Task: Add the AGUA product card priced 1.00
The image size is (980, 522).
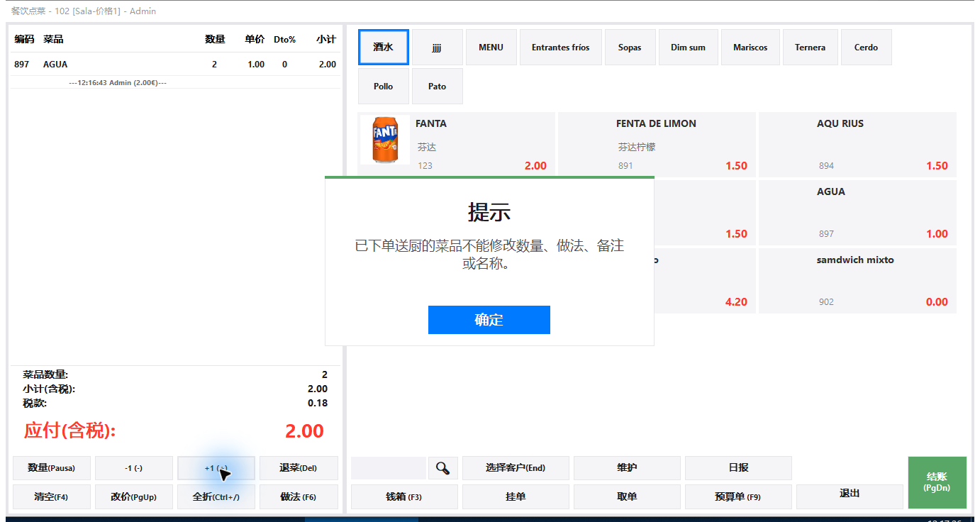Action: [x=857, y=212]
